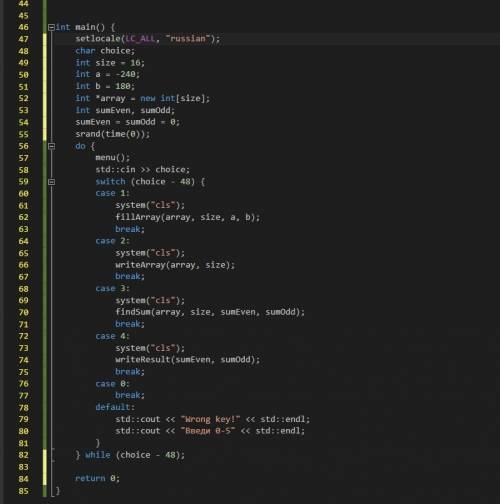This screenshot has width=500, height=504.
Task: Click 'std::cin >> choice;' statement
Action: click(x=143, y=170)
